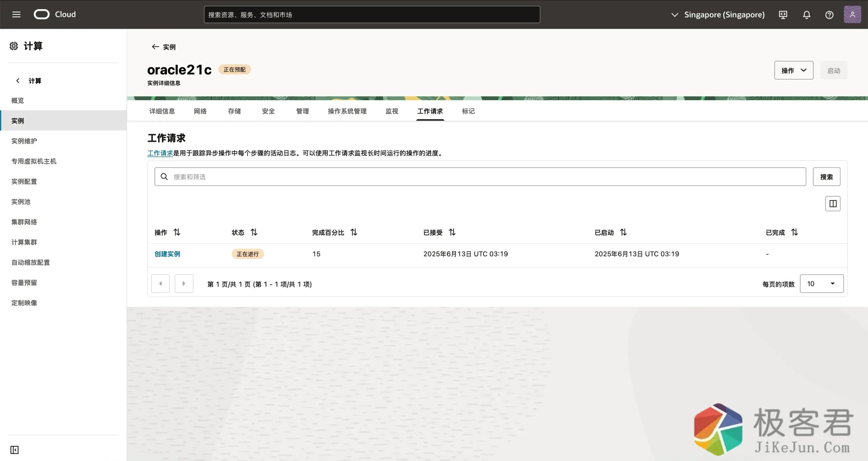Open the 操作 actions dropdown
The width and height of the screenshot is (868, 461).
pyautogui.click(x=794, y=70)
